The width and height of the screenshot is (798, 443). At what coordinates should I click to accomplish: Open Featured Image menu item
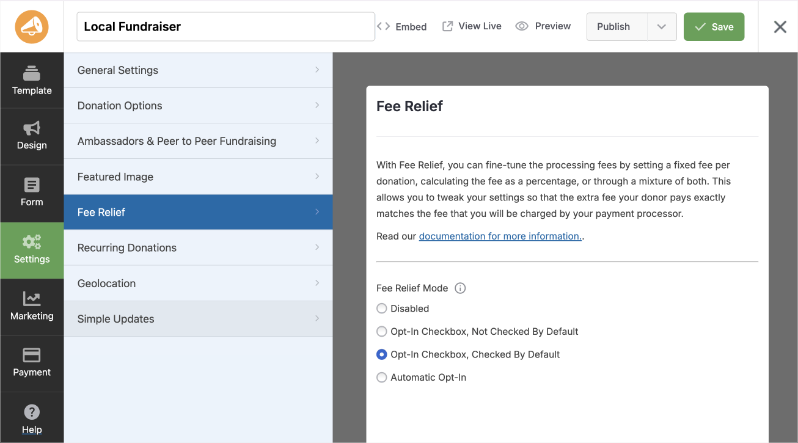point(198,177)
